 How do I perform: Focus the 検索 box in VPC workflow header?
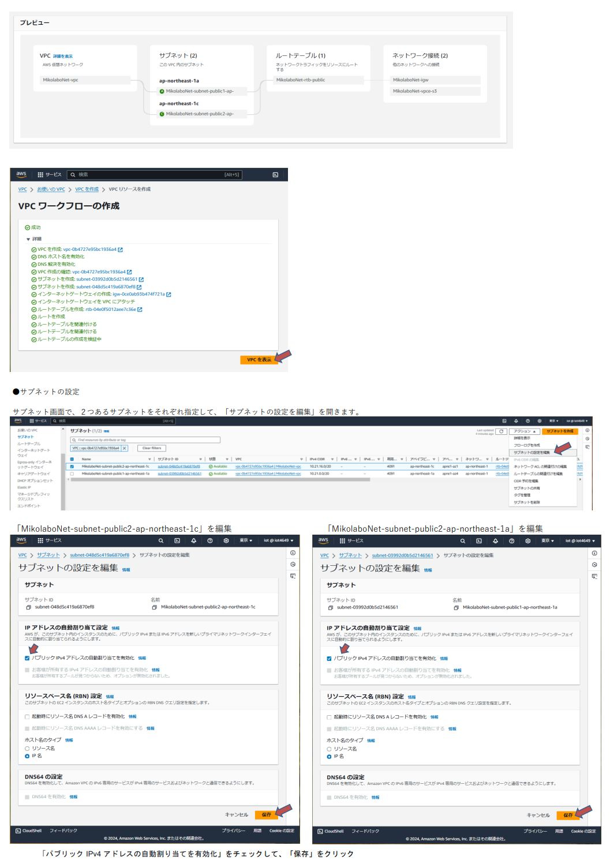155,175
